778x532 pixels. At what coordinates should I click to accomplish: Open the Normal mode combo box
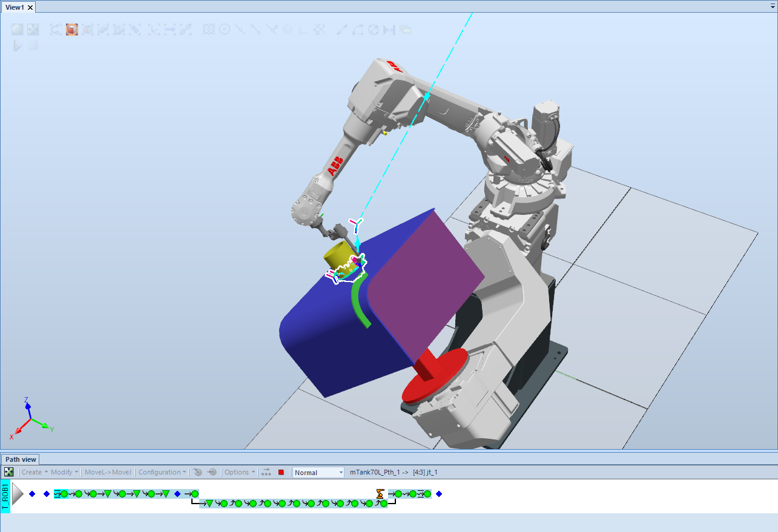318,472
